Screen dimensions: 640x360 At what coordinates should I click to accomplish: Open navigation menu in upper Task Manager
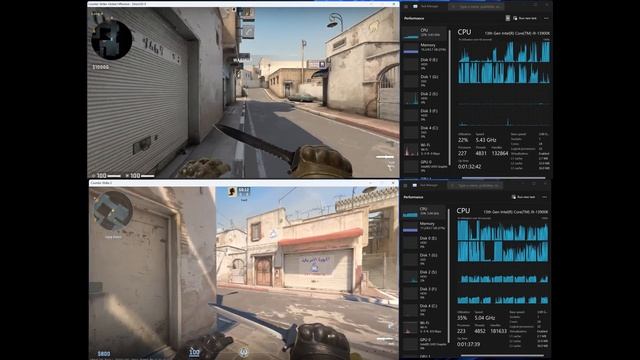406,7
